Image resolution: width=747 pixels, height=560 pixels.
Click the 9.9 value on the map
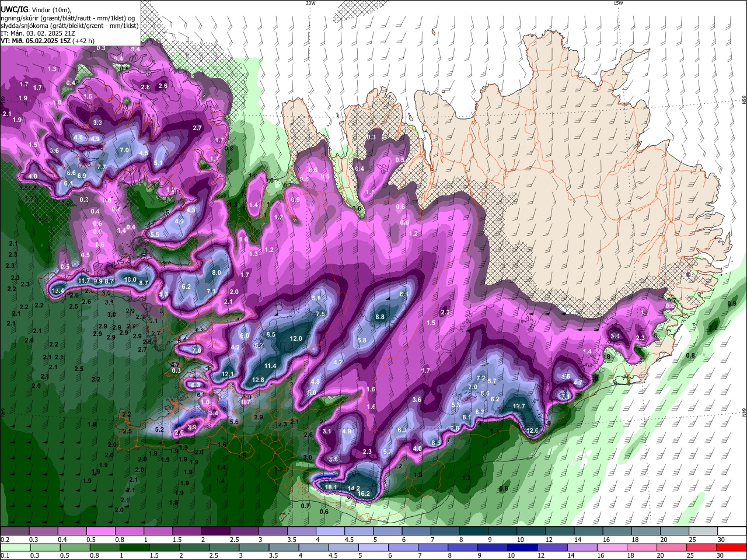tap(98, 281)
